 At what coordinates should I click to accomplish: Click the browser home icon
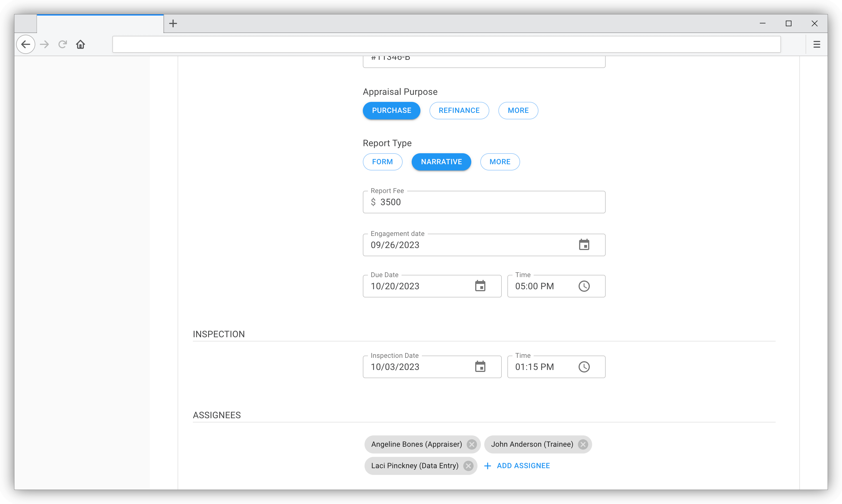pyautogui.click(x=80, y=45)
